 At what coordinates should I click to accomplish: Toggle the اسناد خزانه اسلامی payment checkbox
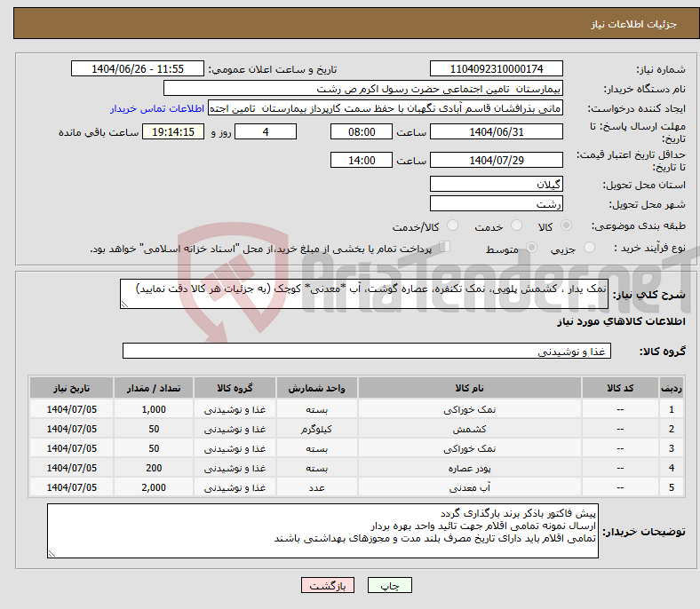[x=446, y=248]
